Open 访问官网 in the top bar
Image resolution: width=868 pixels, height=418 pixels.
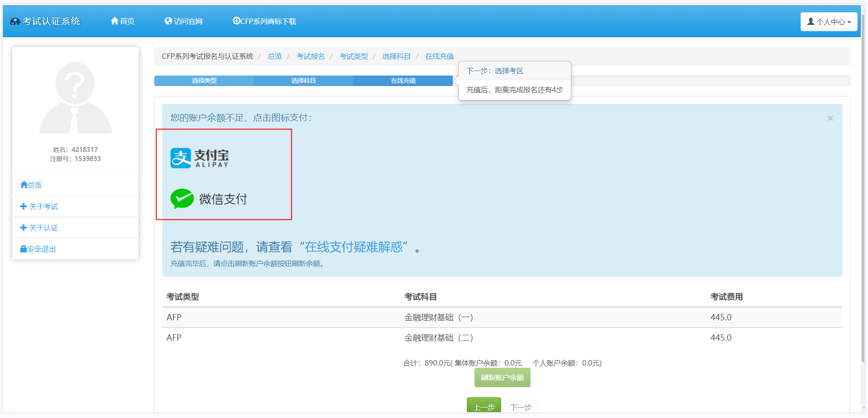(x=184, y=21)
